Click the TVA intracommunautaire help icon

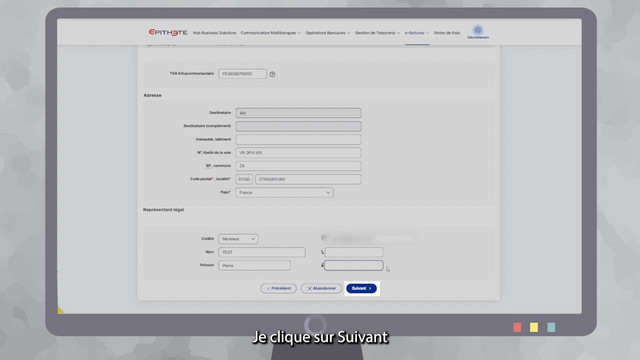pyautogui.click(x=272, y=74)
